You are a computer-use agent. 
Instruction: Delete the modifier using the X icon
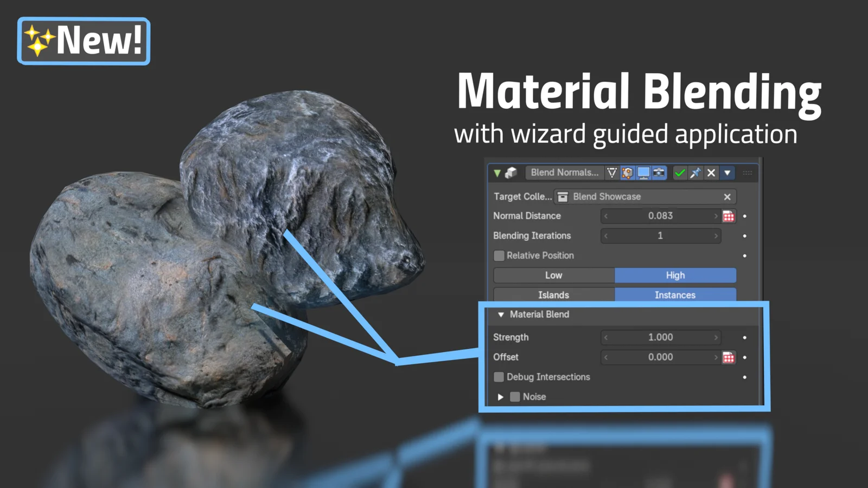tap(711, 173)
